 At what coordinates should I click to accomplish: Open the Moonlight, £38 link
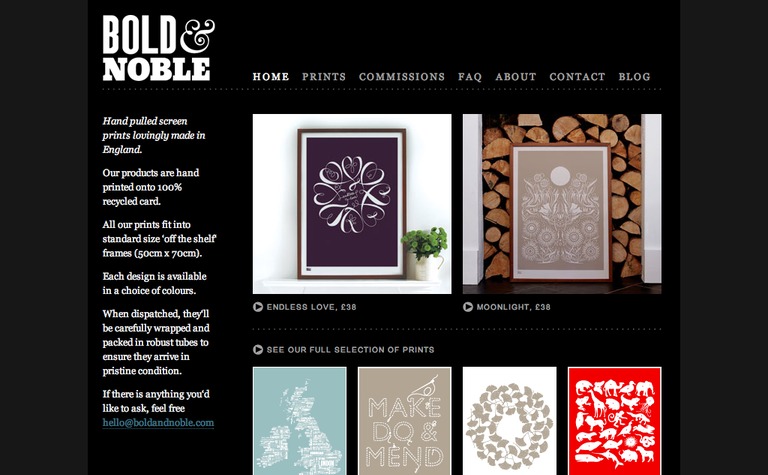(514, 307)
